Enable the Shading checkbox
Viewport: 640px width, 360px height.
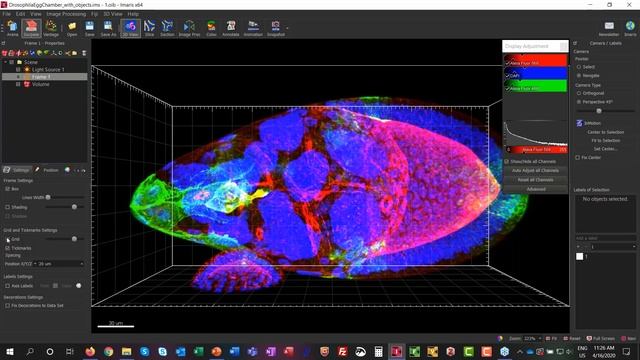pyautogui.click(x=7, y=207)
